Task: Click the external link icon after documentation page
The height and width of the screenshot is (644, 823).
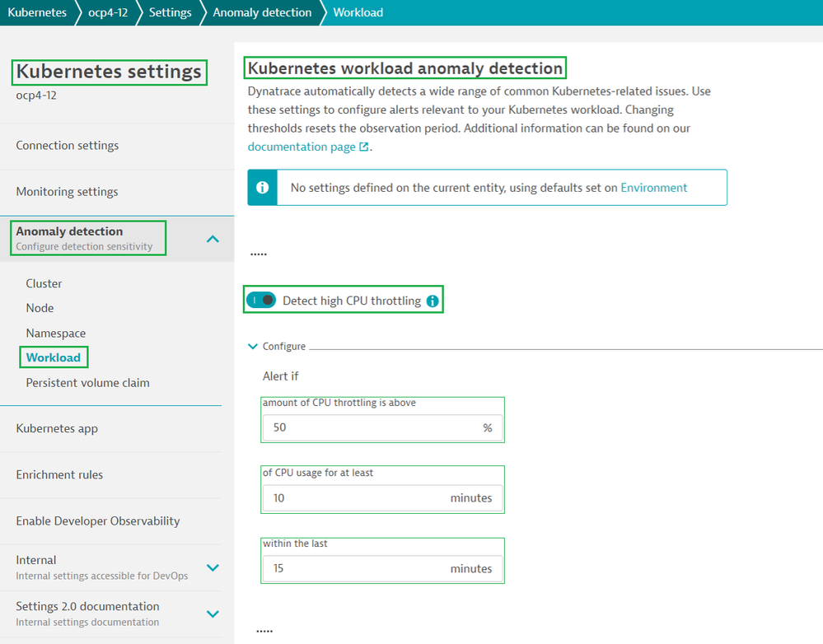Action: pos(364,147)
